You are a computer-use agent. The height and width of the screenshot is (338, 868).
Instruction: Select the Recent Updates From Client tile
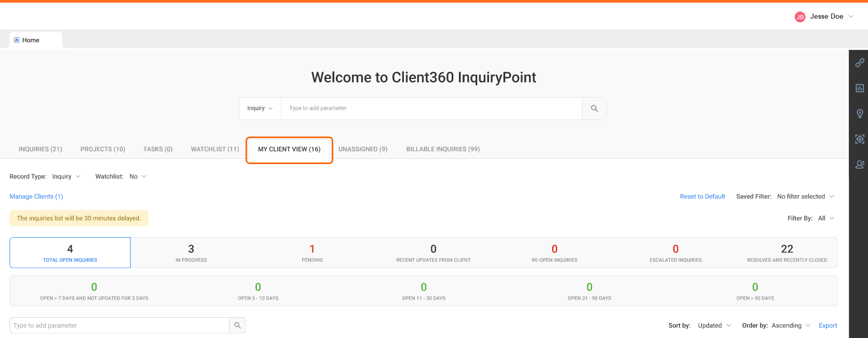[x=433, y=253]
